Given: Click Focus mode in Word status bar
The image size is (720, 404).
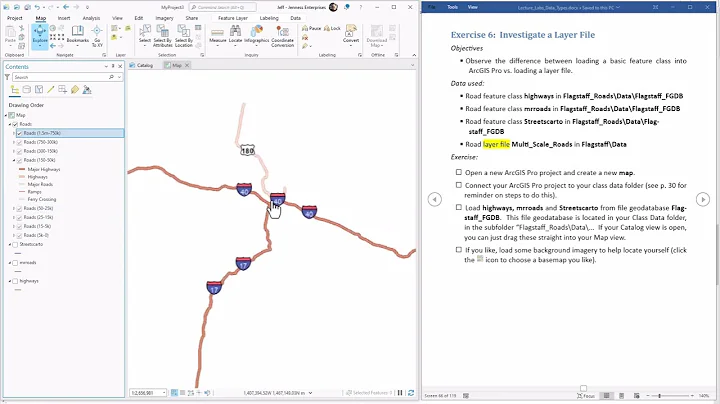Looking at the screenshot, I should (x=585, y=395).
